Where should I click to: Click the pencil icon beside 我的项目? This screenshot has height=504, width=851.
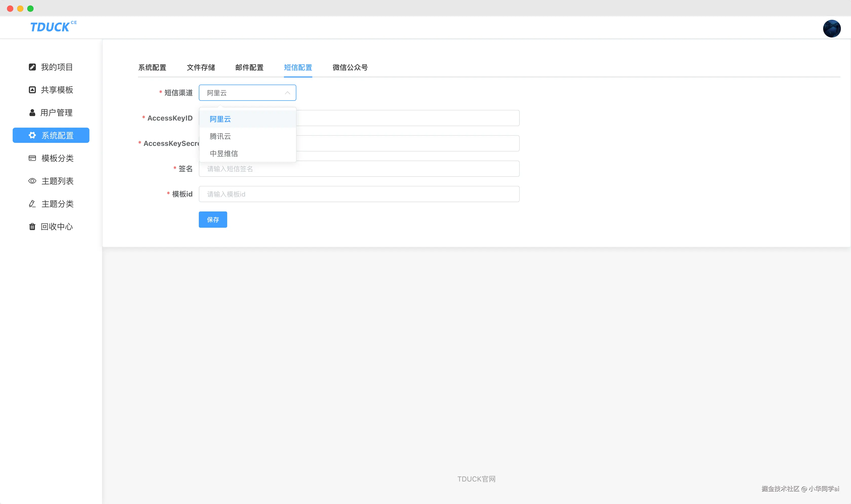(32, 67)
